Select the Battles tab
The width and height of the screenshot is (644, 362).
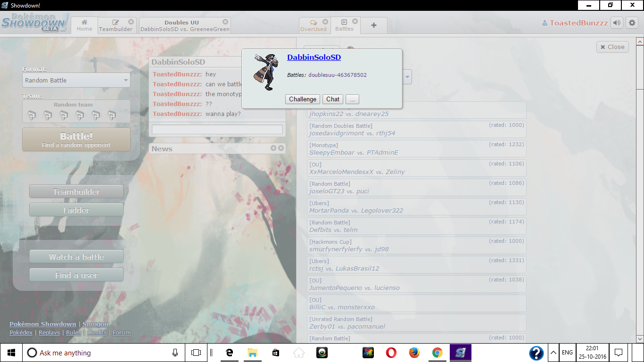tap(345, 25)
